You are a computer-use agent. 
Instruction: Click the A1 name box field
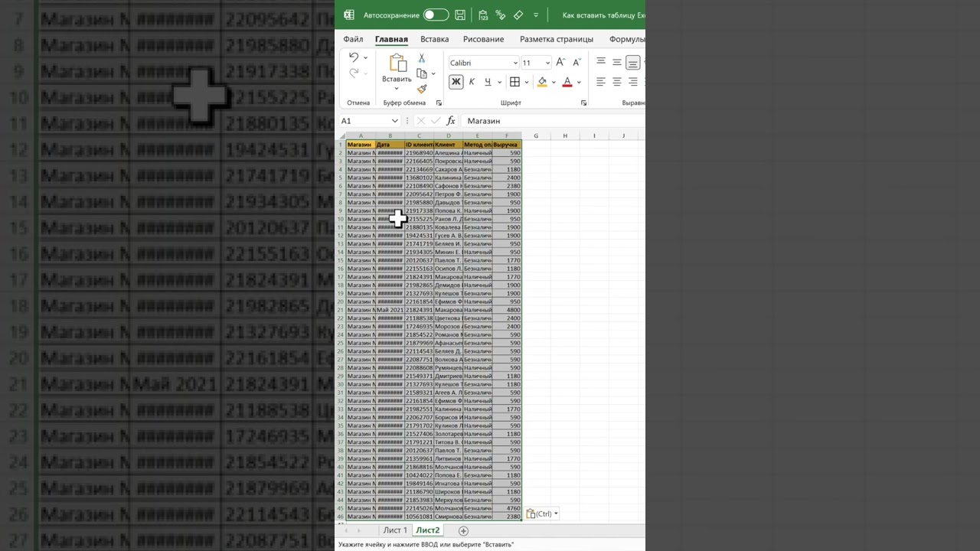pos(364,121)
